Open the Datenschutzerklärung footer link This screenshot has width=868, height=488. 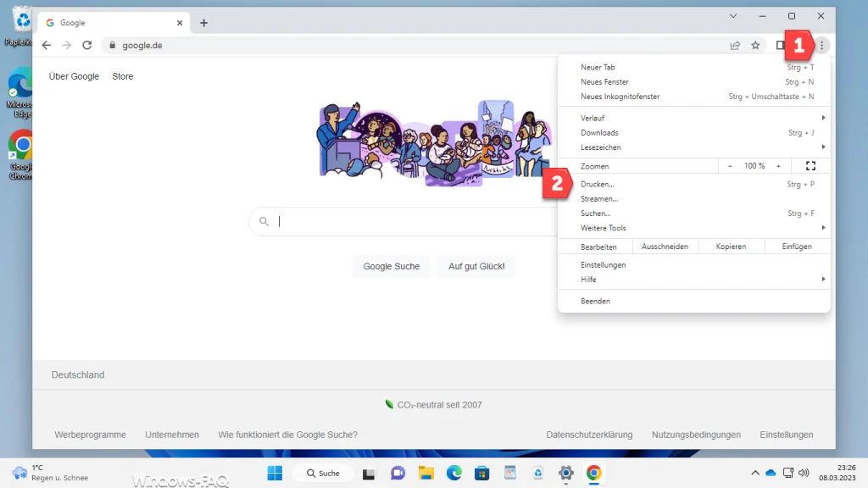pos(590,435)
